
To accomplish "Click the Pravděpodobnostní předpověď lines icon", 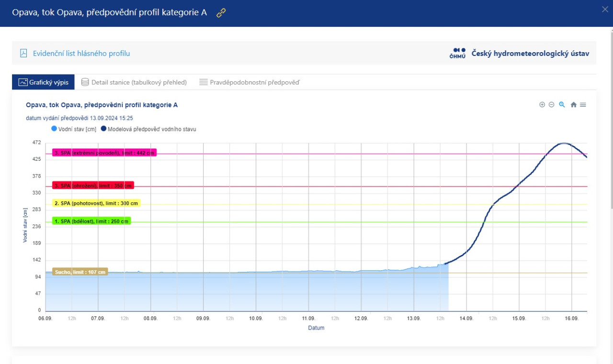I will coord(203,82).
